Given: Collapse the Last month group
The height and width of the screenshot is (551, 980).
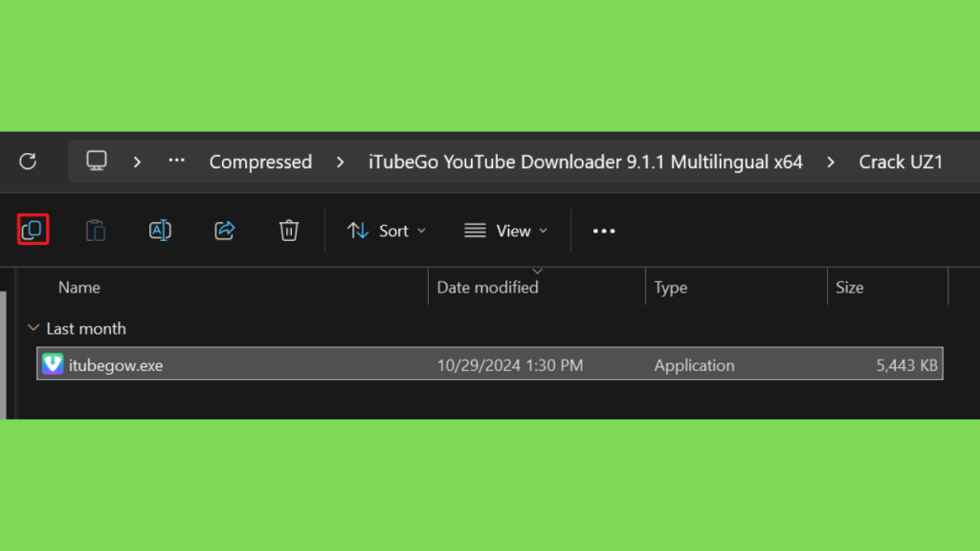Looking at the screenshot, I should click(33, 328).
